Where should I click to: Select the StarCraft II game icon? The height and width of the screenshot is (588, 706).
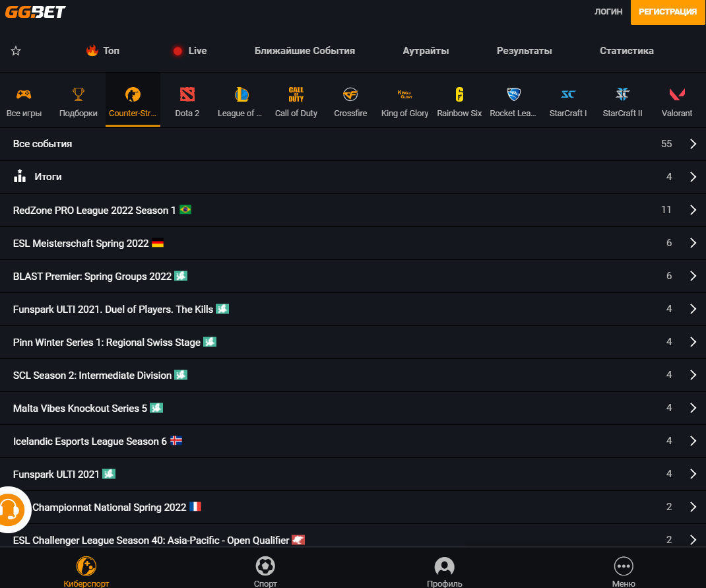(622, 94)
